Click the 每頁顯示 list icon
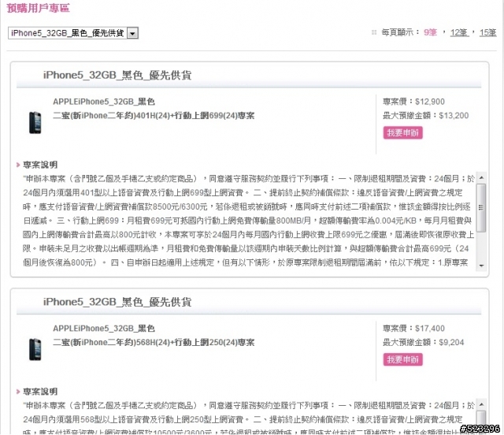 (374, 32)
